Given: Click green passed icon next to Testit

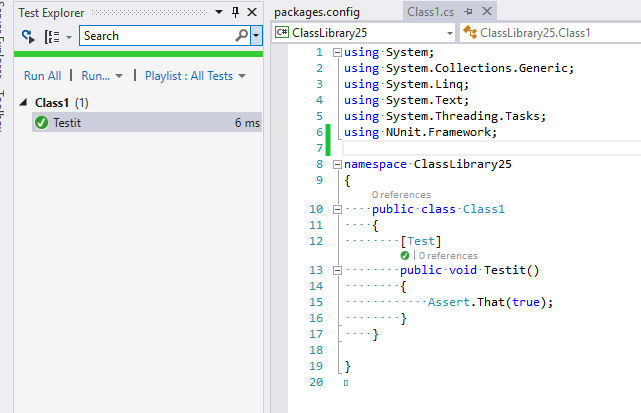Looking at the screenshot, I should point(41,123).
